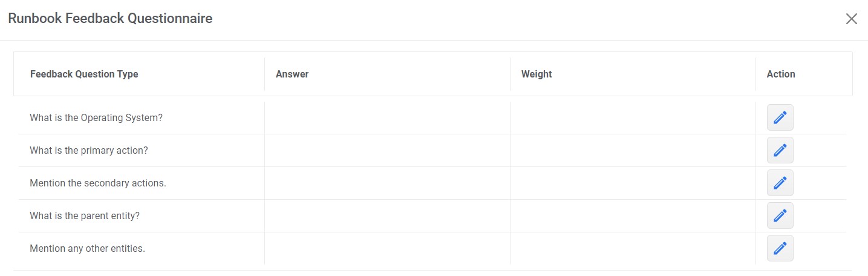
Task: Select the Answer column header
Action: pyautogui.click(x=292, y=74)
